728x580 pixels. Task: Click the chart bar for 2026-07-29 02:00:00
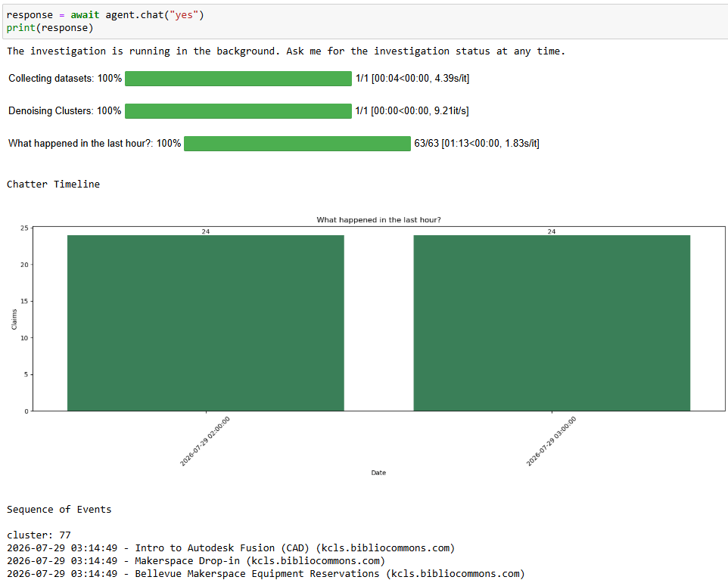(206, 323)
